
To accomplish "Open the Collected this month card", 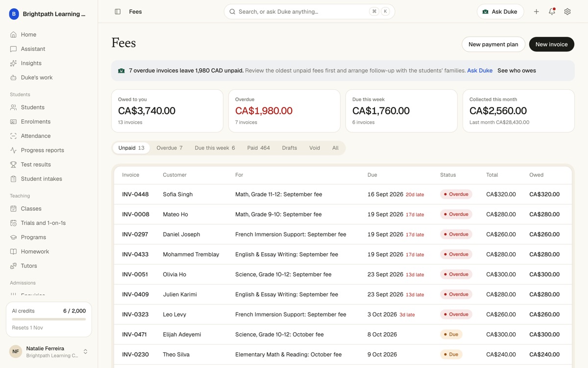I will 518,111.
